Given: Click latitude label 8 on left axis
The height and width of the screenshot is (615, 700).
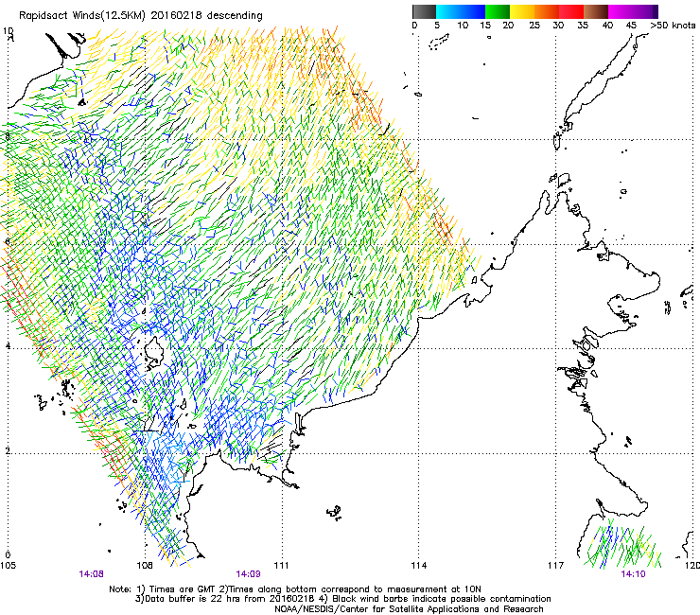Looking at the screenshot, I should (x=8, y=136).
